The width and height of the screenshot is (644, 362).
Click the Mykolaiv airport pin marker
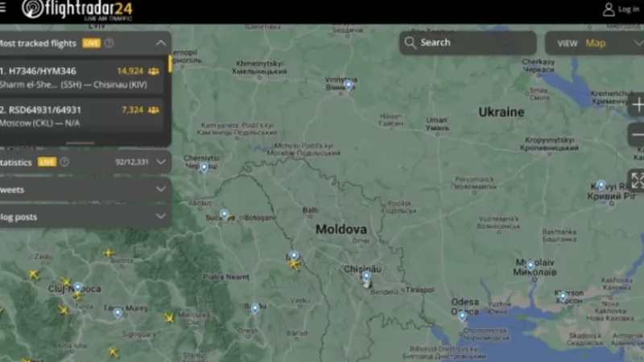point(530,264)
